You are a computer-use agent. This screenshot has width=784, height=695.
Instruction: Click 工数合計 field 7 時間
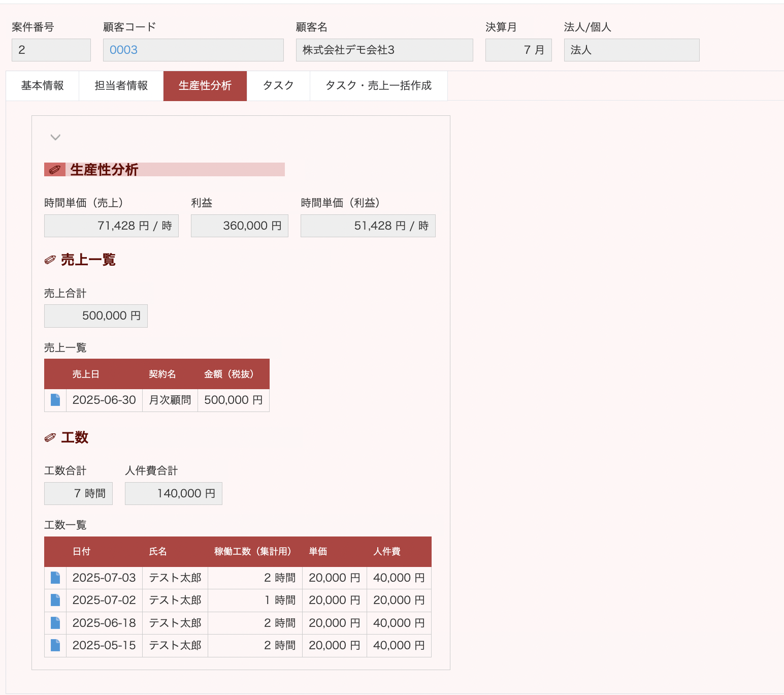(78, 493)
